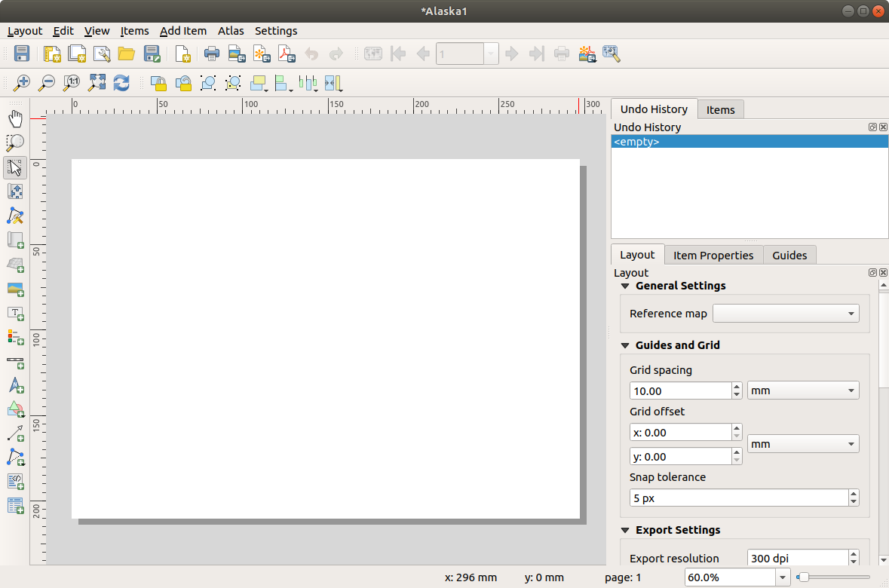This screenshot has height=588, width=889.
Task: Open the Grid spacing unit dropdown
Action: pyautogui.click(x=802, y=390)
